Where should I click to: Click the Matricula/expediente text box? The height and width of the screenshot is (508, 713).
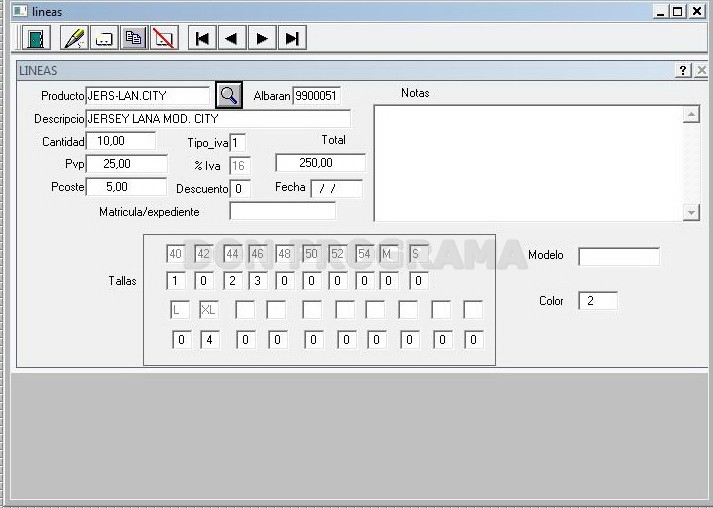tap(282, 211)
